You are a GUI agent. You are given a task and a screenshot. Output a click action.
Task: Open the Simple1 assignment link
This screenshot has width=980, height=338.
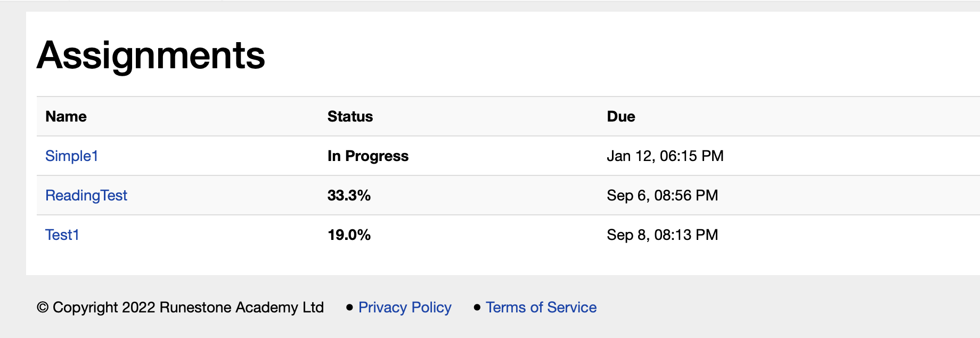72,156
